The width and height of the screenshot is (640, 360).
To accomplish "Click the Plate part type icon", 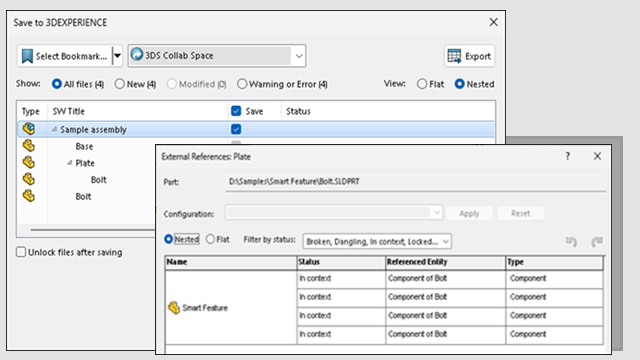I will 29,162.
